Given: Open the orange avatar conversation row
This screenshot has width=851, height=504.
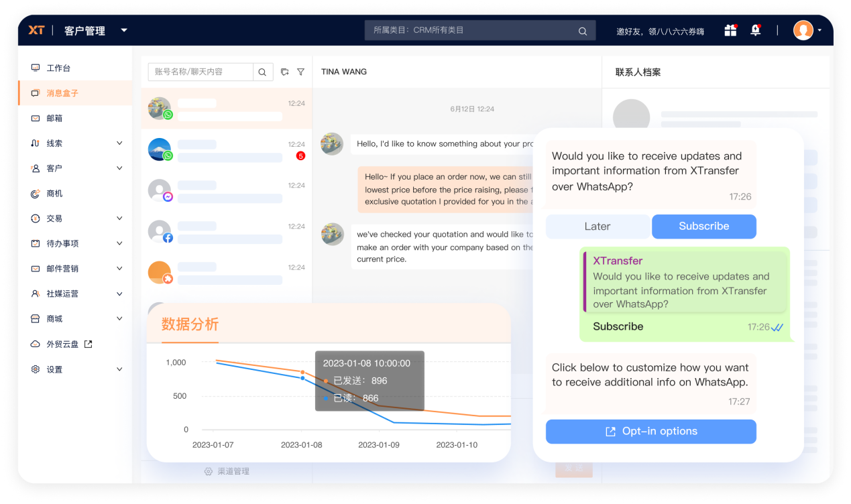Looking at the screenshot, I should tap(227, 272).
